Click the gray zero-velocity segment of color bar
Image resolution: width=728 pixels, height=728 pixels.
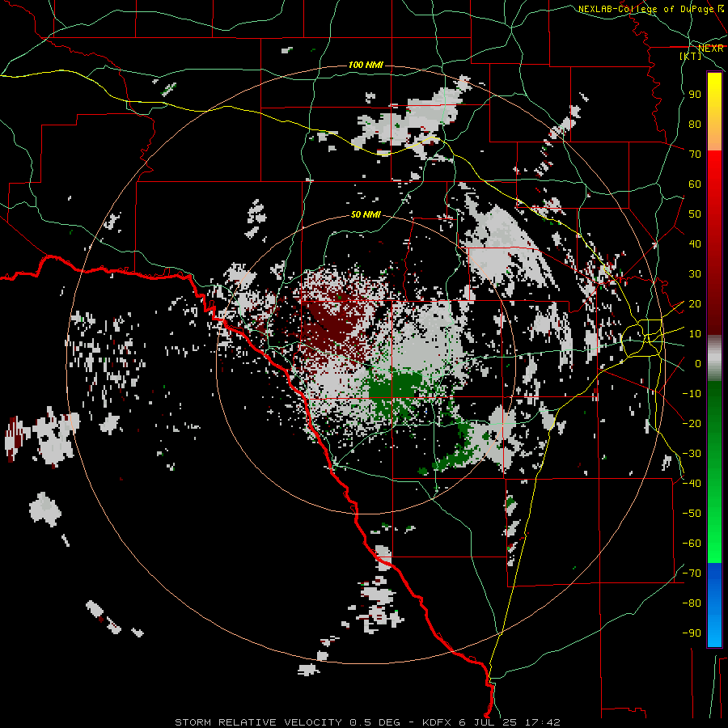pos(714,358)
